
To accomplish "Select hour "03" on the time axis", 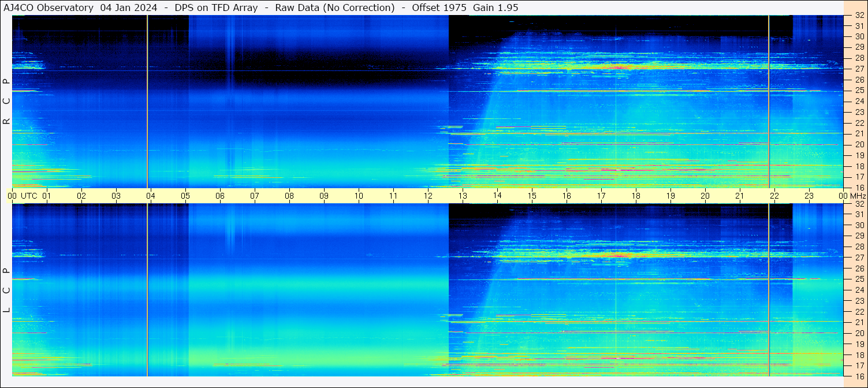I will pyautogui.click(x=116, y=196).
